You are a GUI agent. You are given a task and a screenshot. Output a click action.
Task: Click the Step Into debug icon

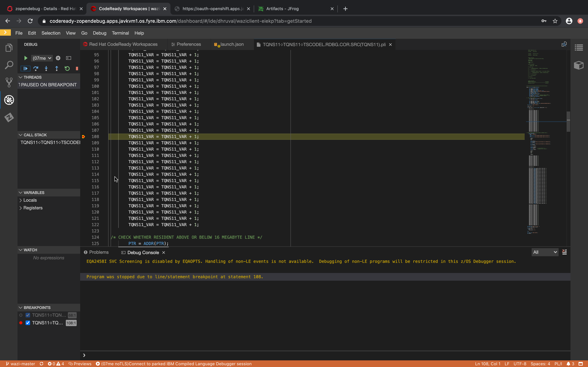coord(46,69)
